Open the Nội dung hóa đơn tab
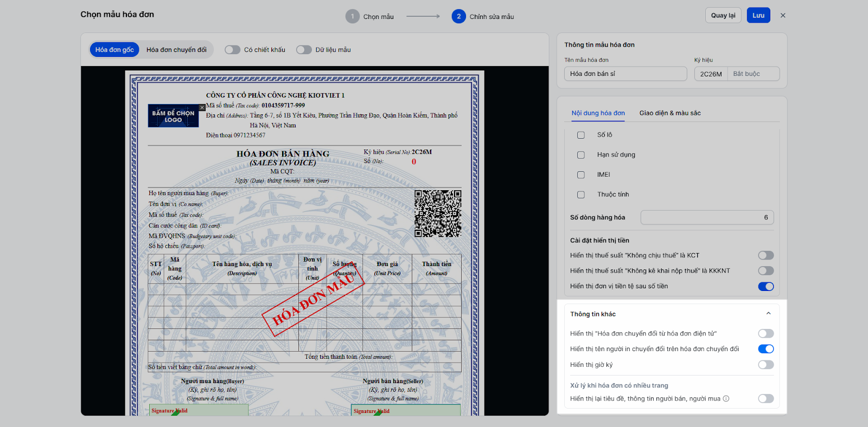 click(x=598, y=113)
